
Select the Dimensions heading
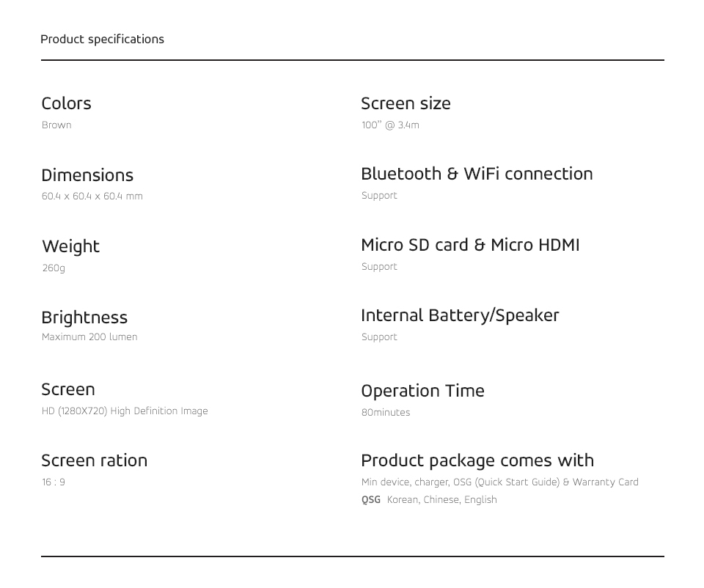[87, 176]
